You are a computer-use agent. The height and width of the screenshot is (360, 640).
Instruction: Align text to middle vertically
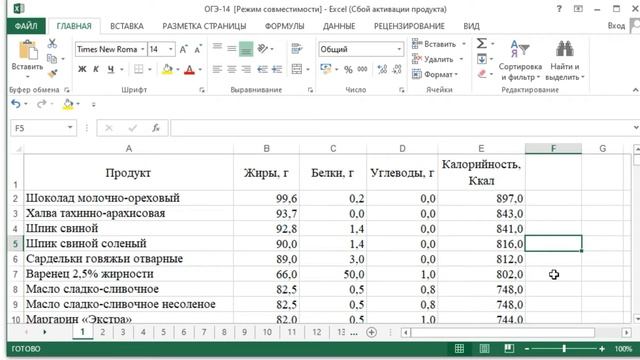click(231, 49)
